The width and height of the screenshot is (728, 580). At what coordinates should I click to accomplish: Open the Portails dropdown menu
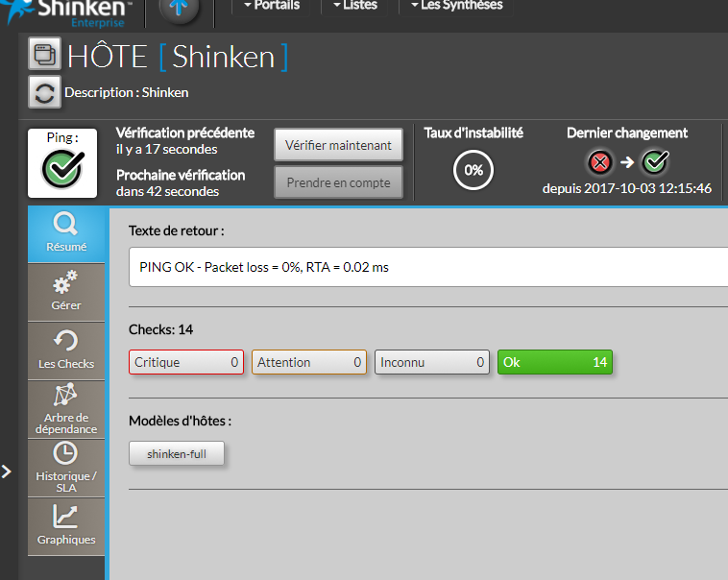(272, 6)
